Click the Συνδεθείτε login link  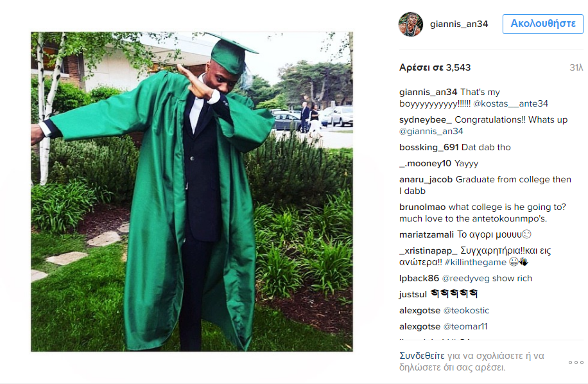(x=422, y=356)
